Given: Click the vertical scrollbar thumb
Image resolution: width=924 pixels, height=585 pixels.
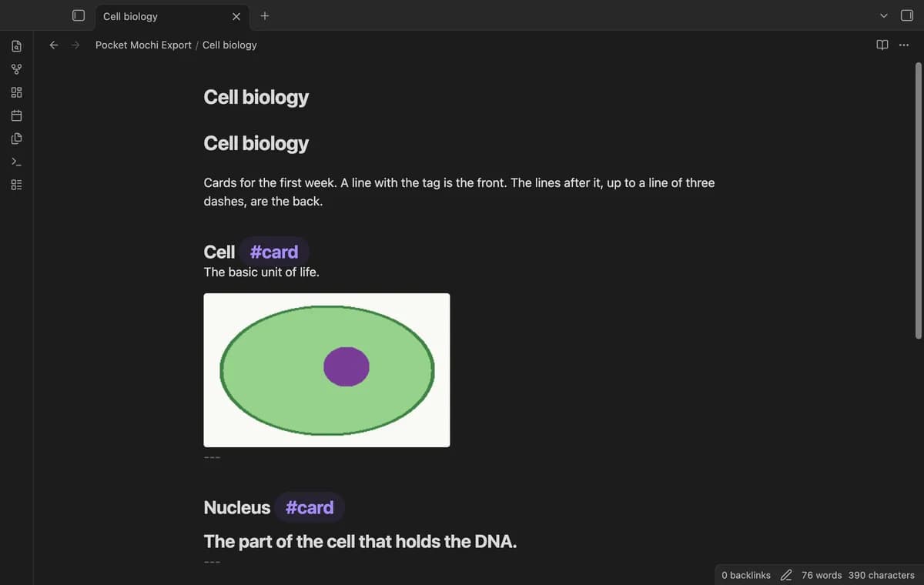Looking at the screenshot, I should pos(917,200).
